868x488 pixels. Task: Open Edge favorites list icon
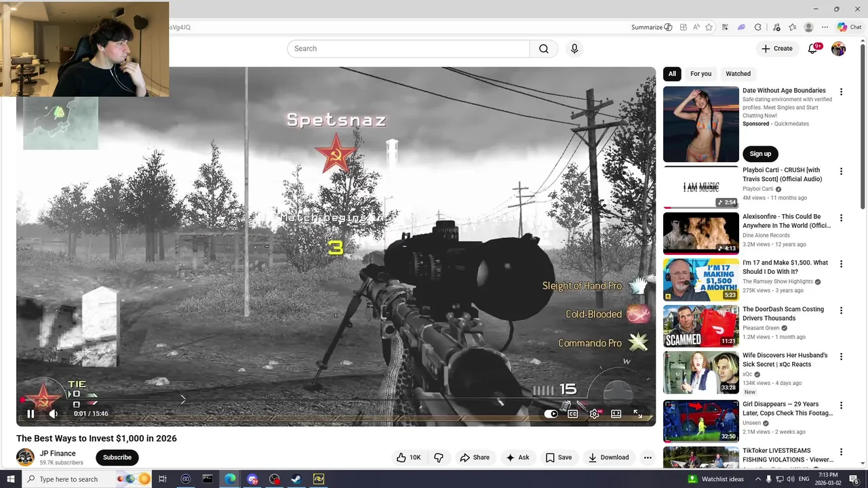[792, 27]
